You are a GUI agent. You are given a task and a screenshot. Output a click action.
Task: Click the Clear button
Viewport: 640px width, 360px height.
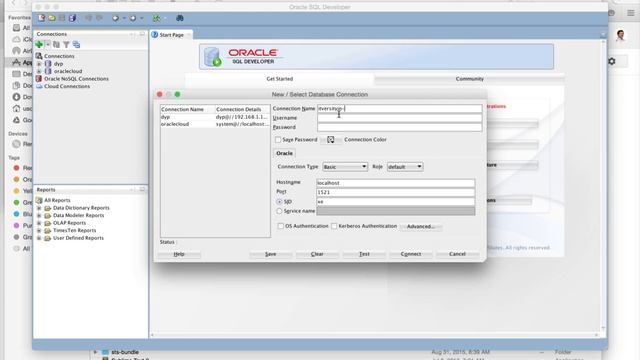click(x=317, y=254)
